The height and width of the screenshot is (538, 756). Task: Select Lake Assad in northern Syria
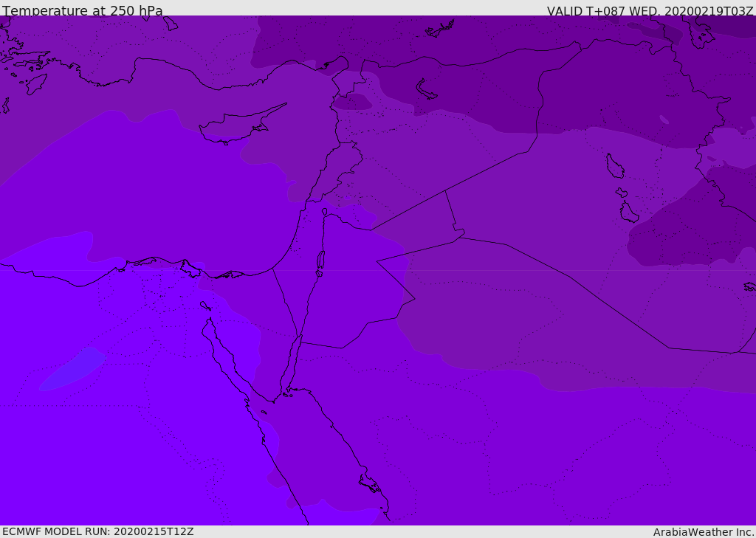427,89
